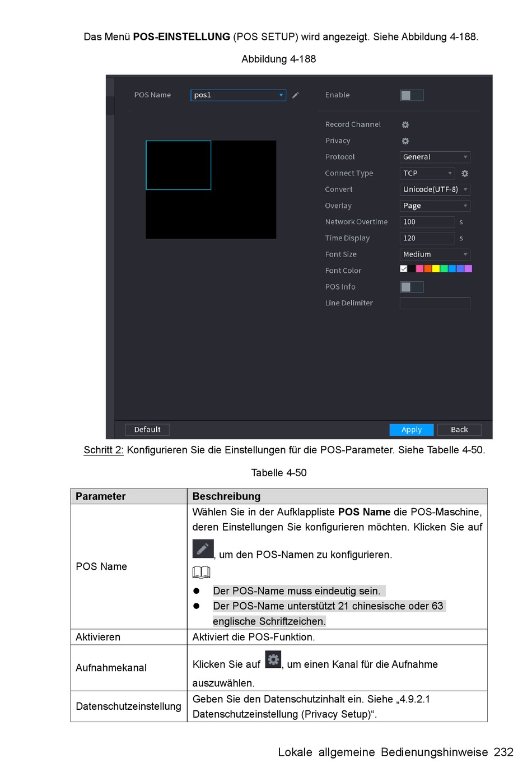Open the Connect Type dropdown set to TCP
Image resolution: width=532 pixels, height=777 pixels.
click(427, 173)
